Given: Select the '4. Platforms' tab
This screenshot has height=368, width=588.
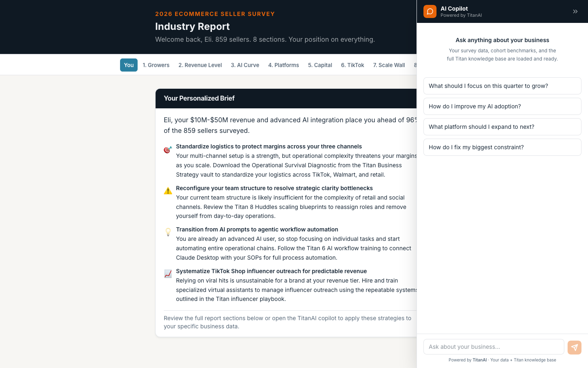Looking at the screenshot, I should (x=283, y=65).
